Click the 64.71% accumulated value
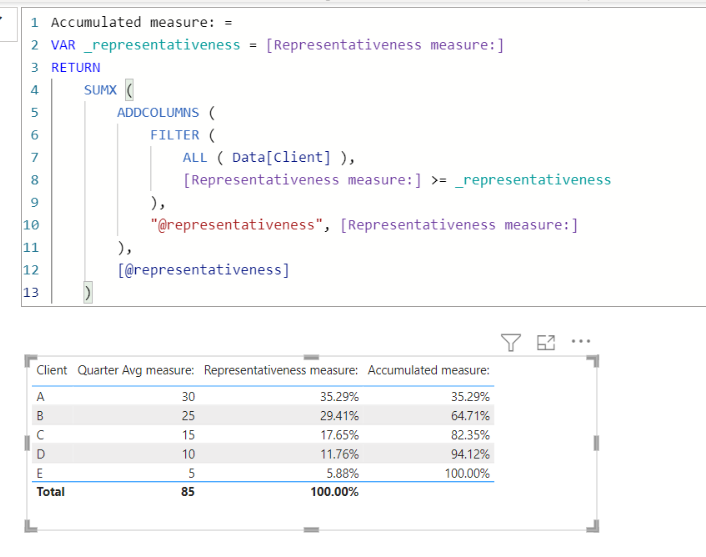Image resolution: width=706 pixels, height=557 pixels. pyautogui.click(x=470, y=416)
